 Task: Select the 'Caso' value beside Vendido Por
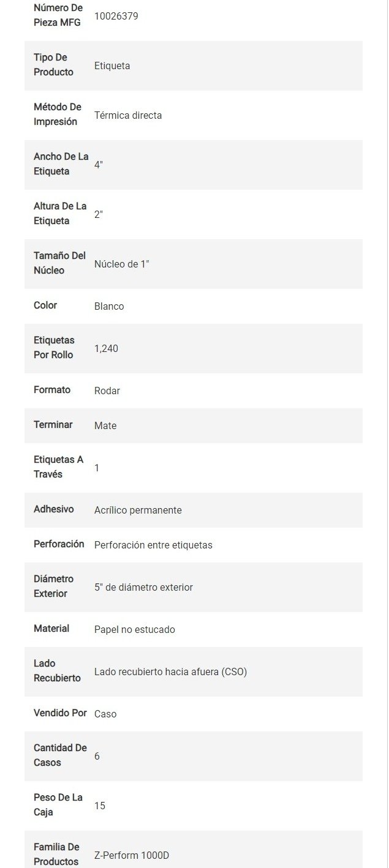point(105,714)
